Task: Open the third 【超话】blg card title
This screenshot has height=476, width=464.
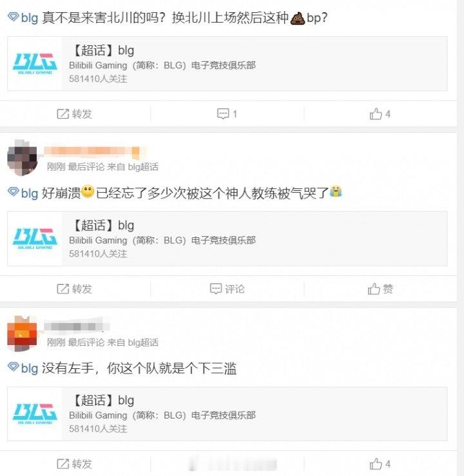Action: (x=102, y=401)
